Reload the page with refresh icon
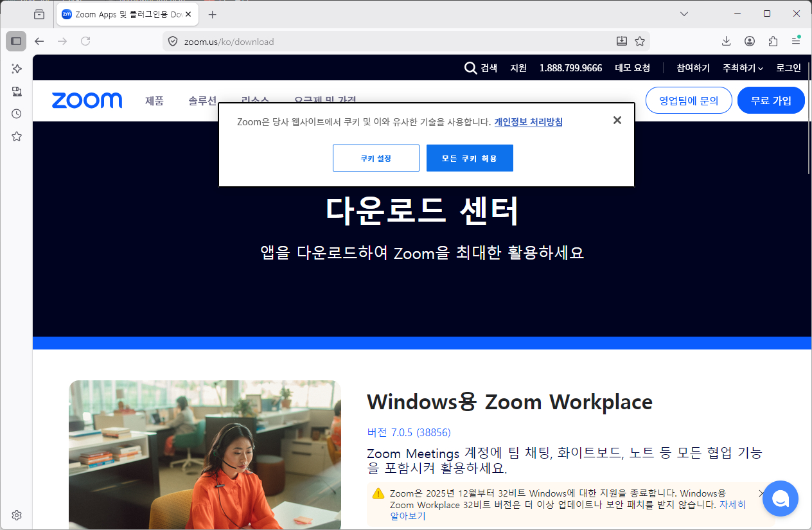812x530 pixels. pyautogui.click(x=85, y=41)
